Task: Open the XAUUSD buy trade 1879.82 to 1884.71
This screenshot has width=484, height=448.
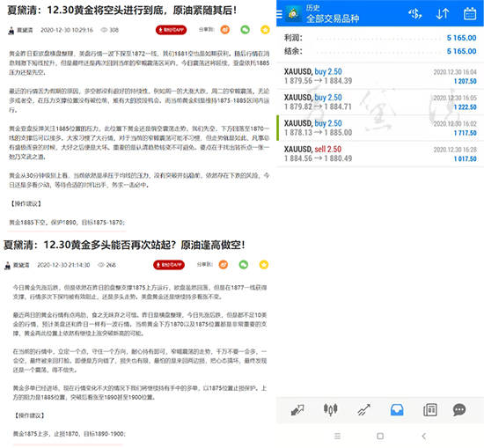Action: click(x=380, y=102)
